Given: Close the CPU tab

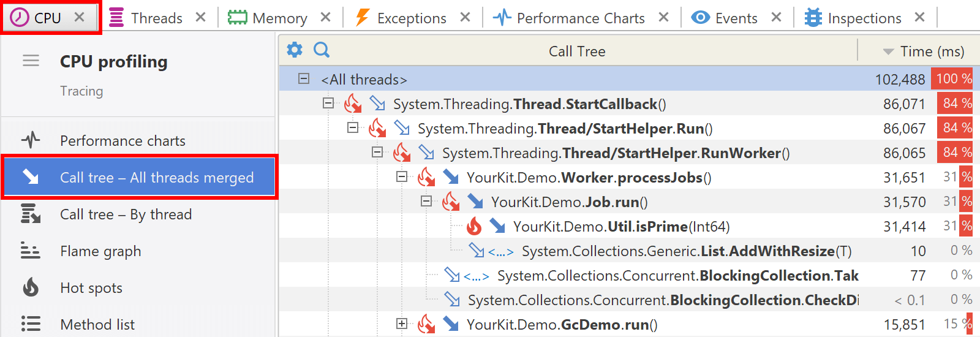Looking at the screenshot, I should (80, 18).
